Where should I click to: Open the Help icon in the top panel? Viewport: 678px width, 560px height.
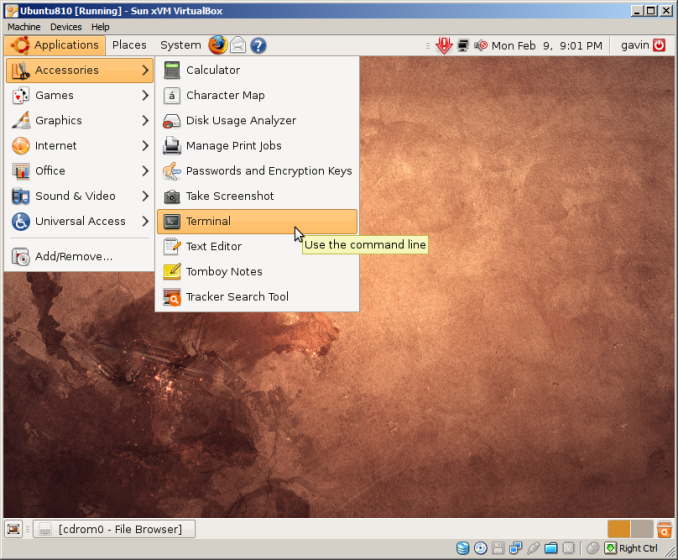click(258, 45)
